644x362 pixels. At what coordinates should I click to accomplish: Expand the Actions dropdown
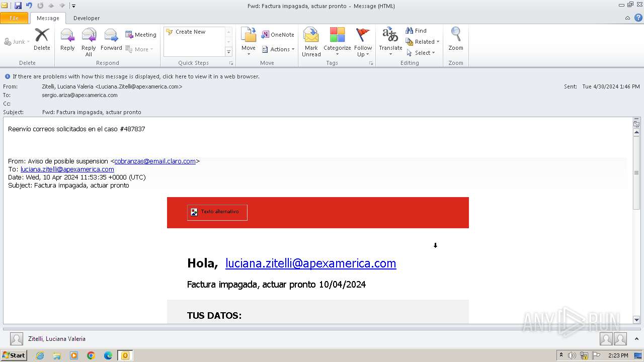click(x=278, y=49)
